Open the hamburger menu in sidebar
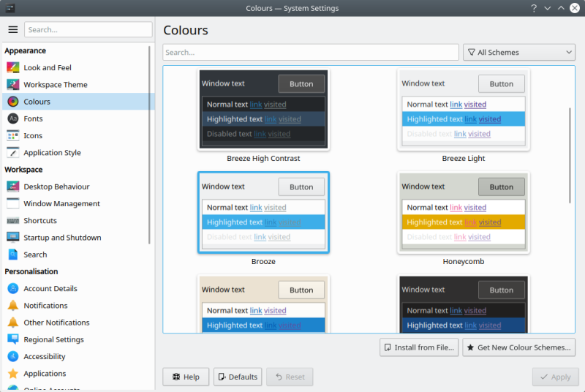This screenshot has width=585, height=392. coord(12,30)
